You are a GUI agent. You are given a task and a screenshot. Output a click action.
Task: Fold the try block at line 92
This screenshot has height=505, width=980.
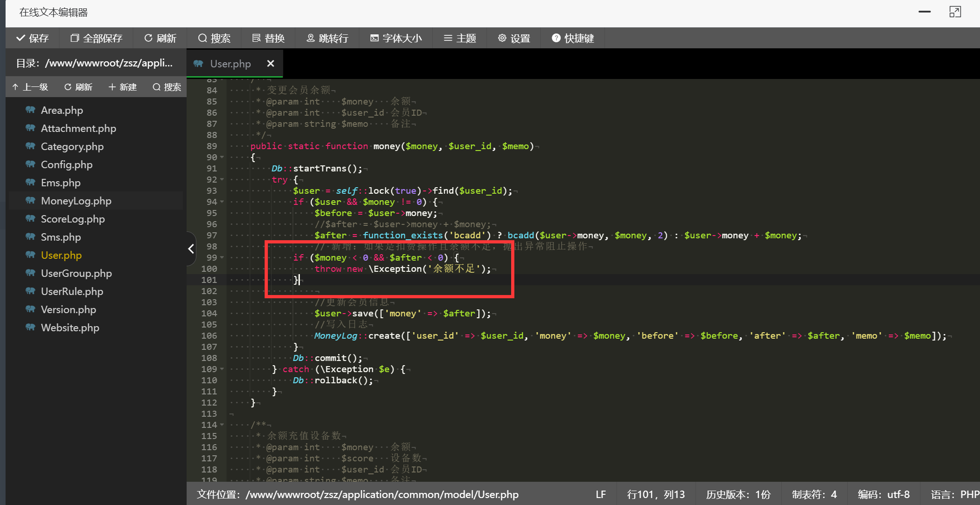222,180
